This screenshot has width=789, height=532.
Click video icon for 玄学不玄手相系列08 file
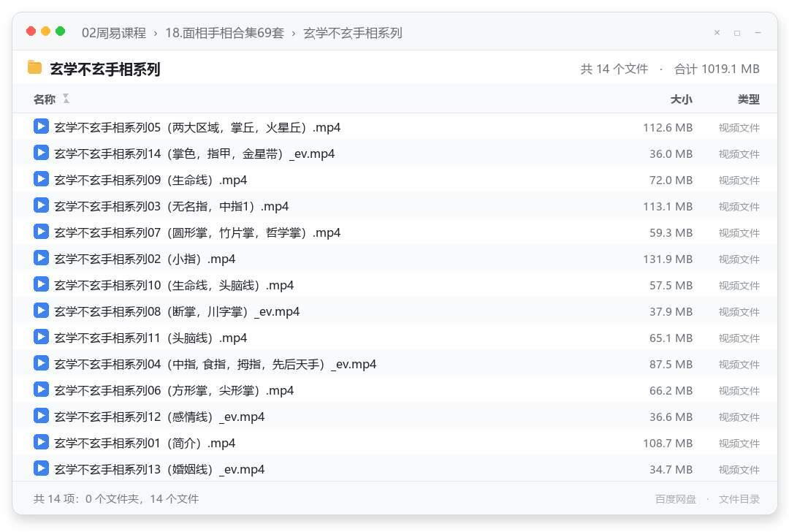click(41, 311)
